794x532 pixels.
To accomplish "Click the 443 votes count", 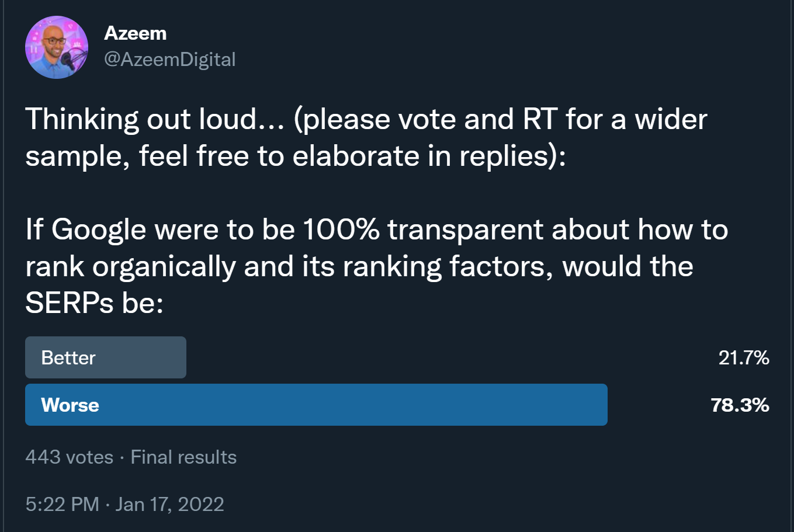I will [x=69, y=457].
